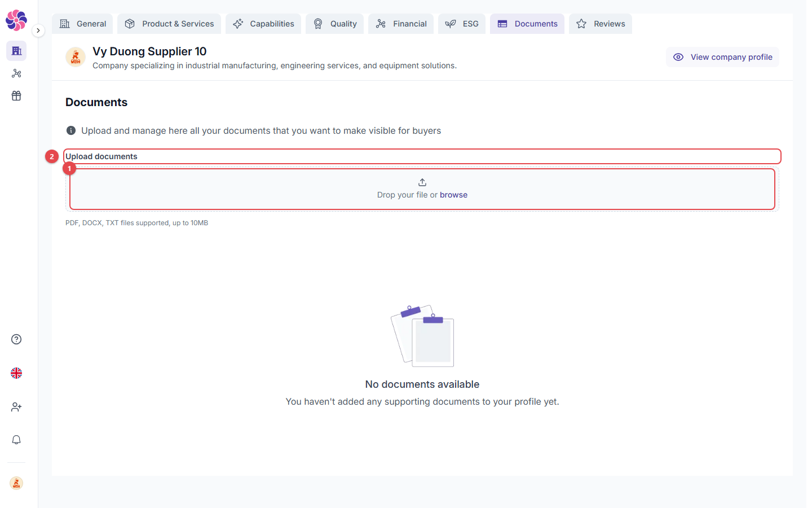
Task: Open the network nodes sidebar icon
Action: (x=16, y=73)
